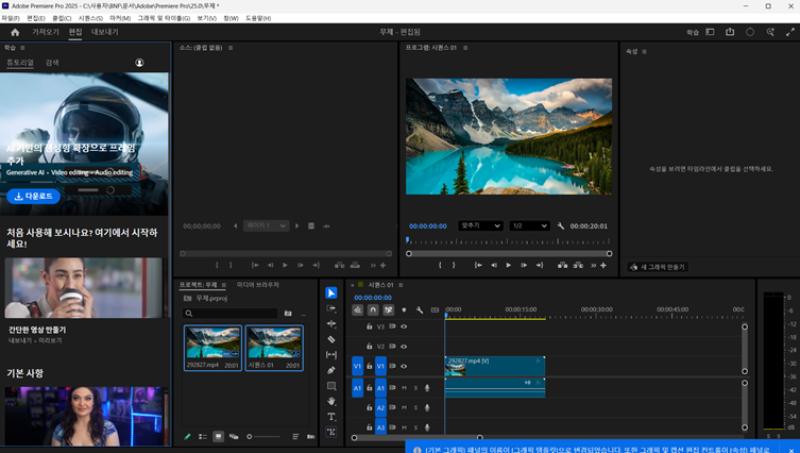Viewport: 800px width, 453px height.
Task: Select the Rectangle tool
Action: 331,386
